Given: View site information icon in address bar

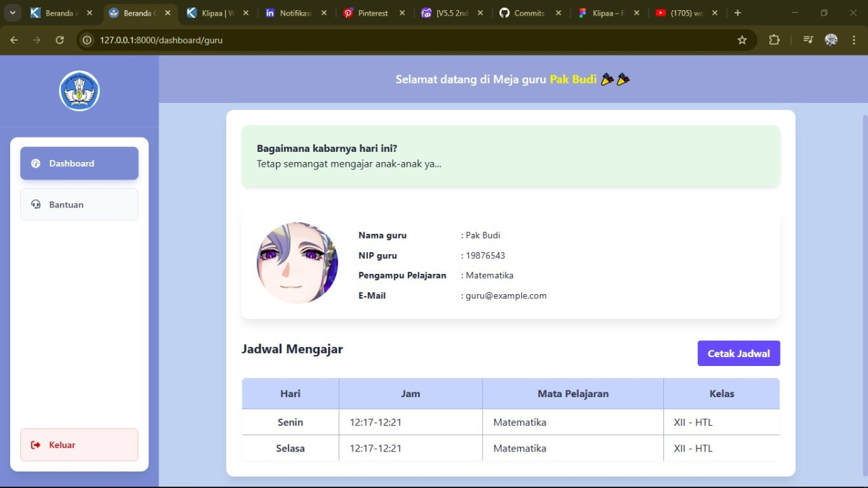Looking at the screenshot, I should point(87,40).
